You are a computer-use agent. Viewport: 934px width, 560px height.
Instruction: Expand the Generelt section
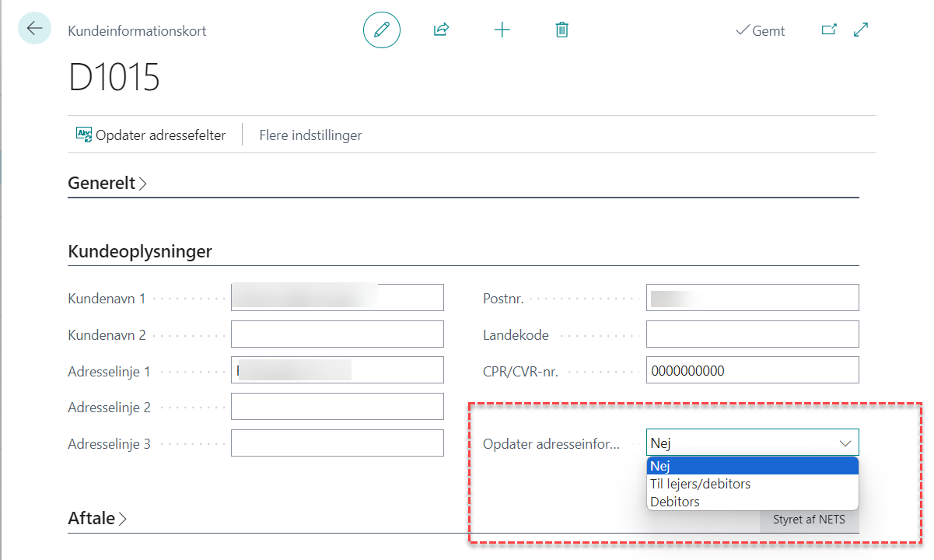tap(107, 184)
